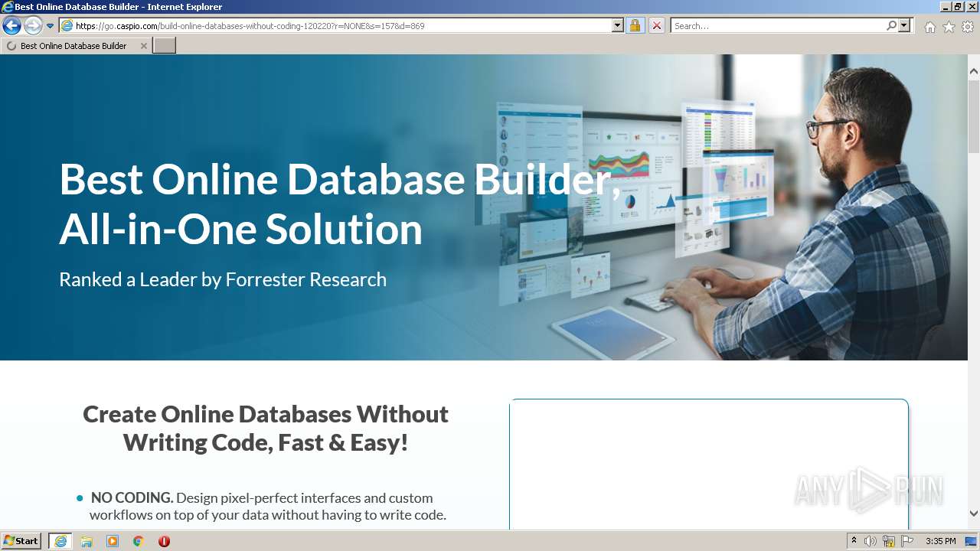980x551 pixels.
Task: Click the Show desktop button
Action: pos(971,541)
